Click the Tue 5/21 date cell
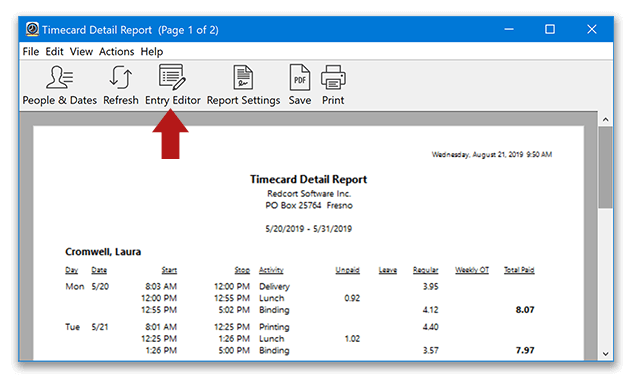This screenshot has height=380, width=630. click(100, 327)
